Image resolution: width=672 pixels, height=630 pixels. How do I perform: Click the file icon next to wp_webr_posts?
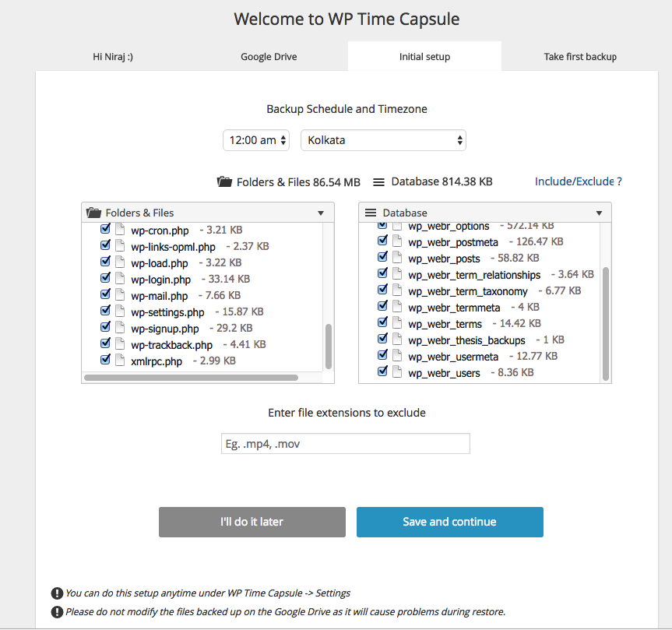click(x=397, y=258)
